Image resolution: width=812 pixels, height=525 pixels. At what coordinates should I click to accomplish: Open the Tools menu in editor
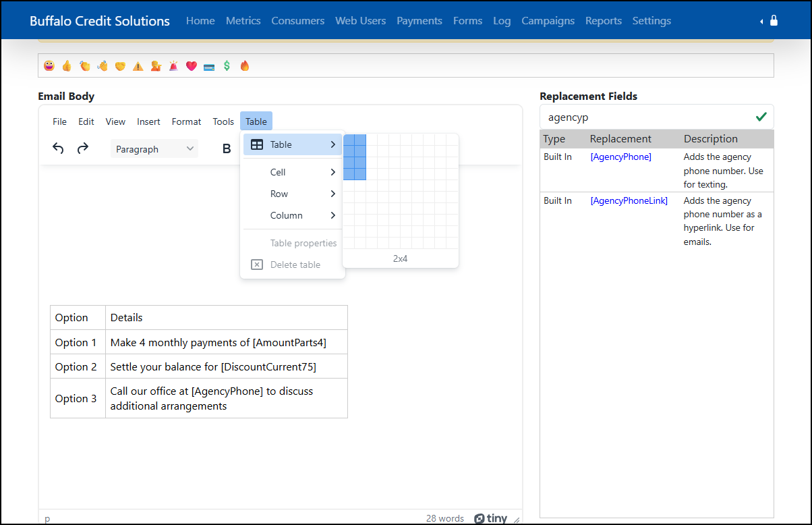click(223, 121)
